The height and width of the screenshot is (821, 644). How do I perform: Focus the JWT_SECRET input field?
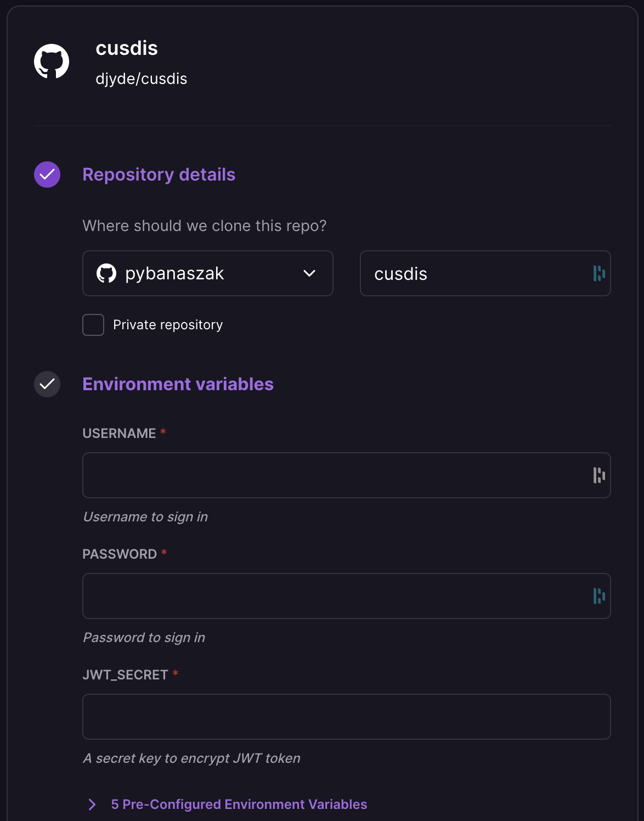tap(347, 717)
